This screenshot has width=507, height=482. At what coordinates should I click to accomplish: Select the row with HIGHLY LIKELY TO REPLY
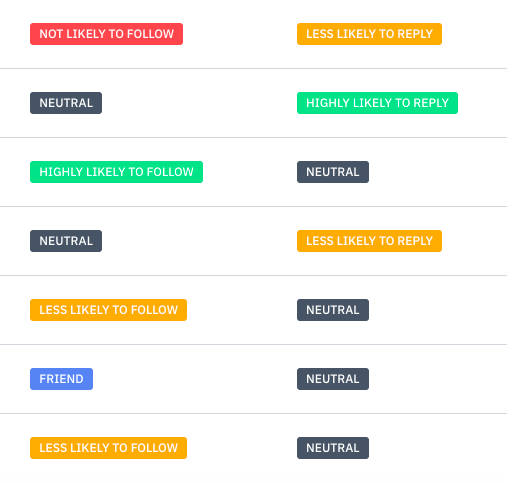click(x=253, y=103)
